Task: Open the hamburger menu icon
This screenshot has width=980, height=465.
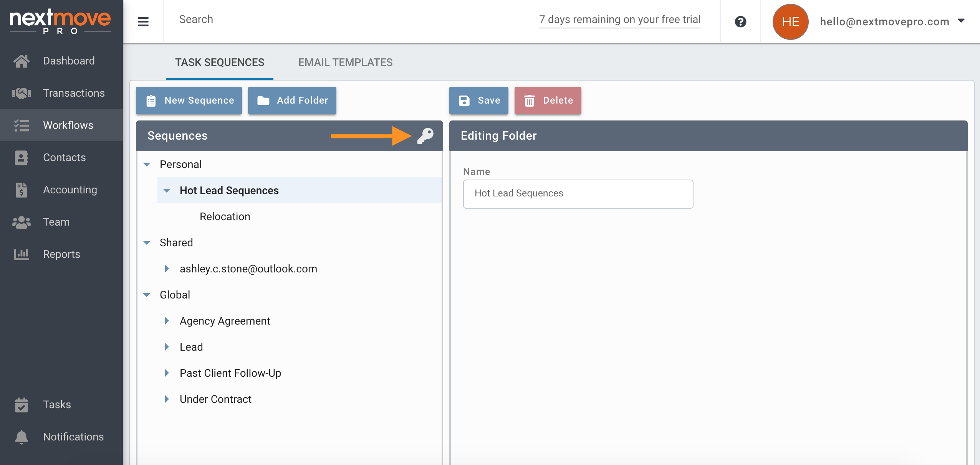Action: 143,21
